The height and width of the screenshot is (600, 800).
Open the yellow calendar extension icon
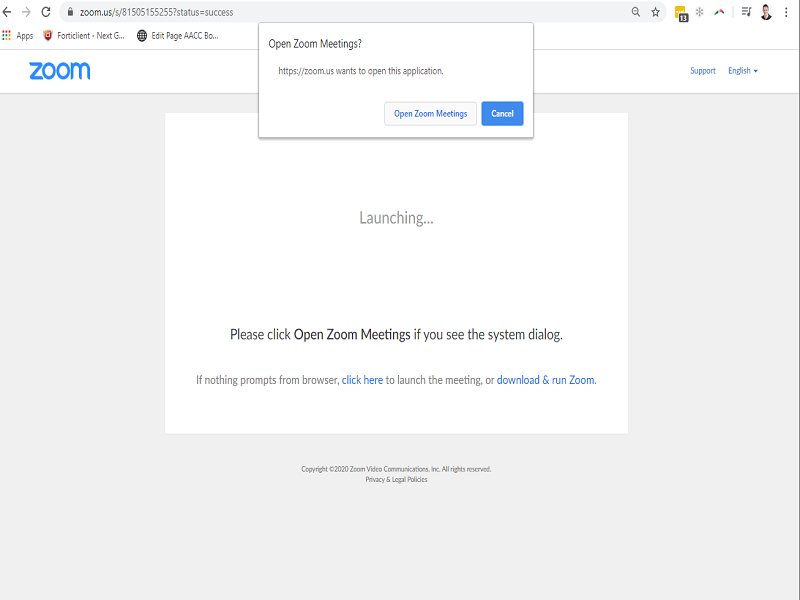coord(681,13)
